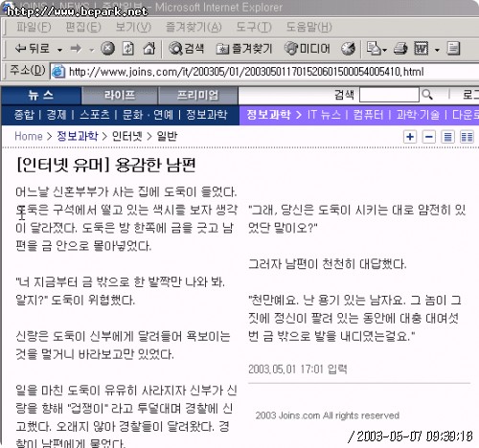
Task: Click the magnifier search icon
Action: (427, 95)
